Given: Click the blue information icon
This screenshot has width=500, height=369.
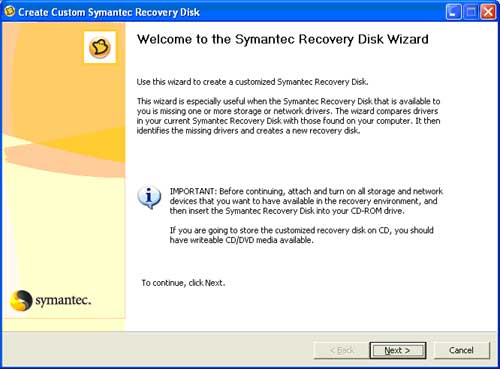Looking at the screenshot, I should click(149, 198).
